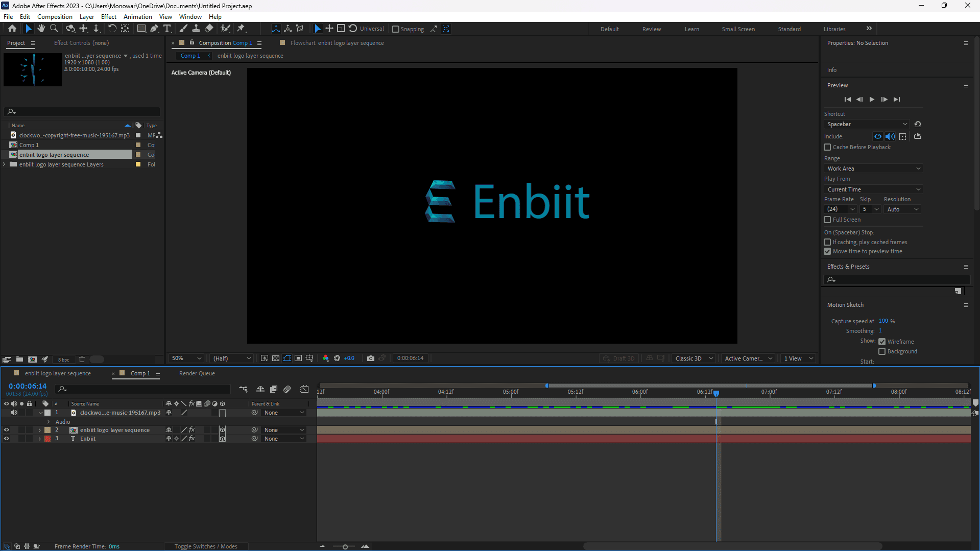Select the Eraser tool

(x=209, y=29)
